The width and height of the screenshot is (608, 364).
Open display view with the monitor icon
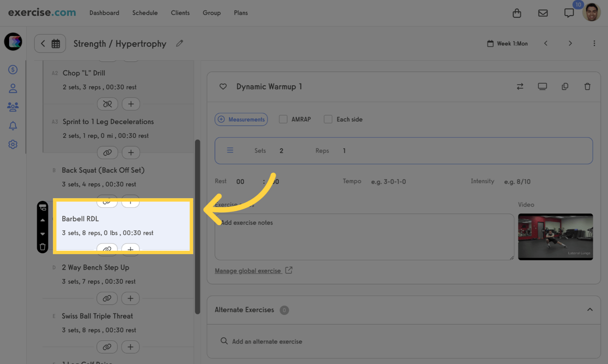click(542, 86)
